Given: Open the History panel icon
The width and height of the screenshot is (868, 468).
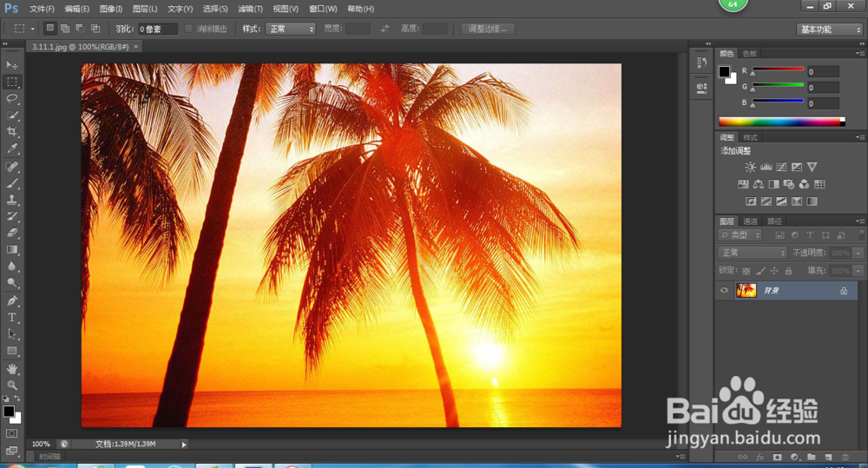Looking at the screenshot, I should [702, 63].
